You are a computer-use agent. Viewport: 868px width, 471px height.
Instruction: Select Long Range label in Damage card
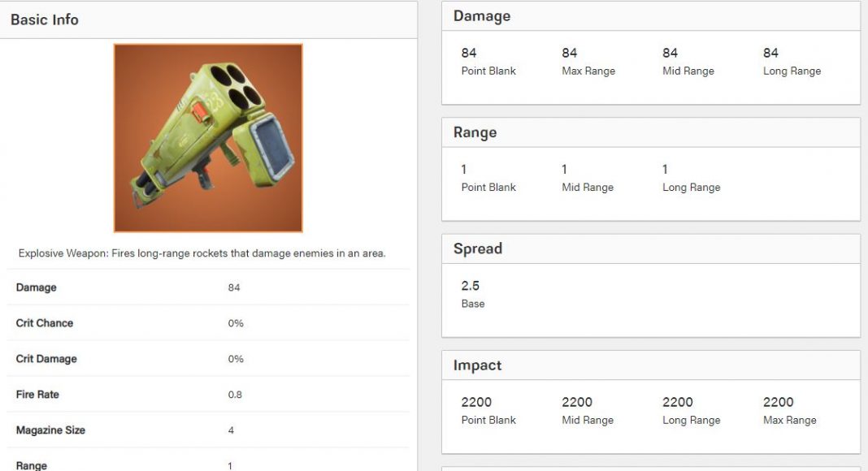pyautogui.click(x=792, y=71)
